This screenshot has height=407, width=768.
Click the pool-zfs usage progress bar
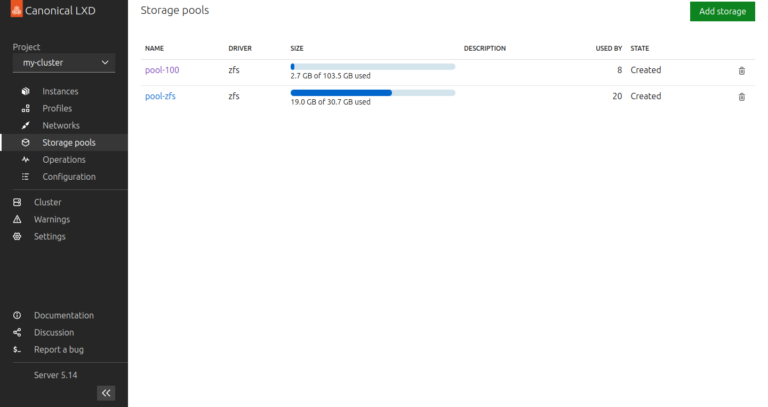(373, 93)
